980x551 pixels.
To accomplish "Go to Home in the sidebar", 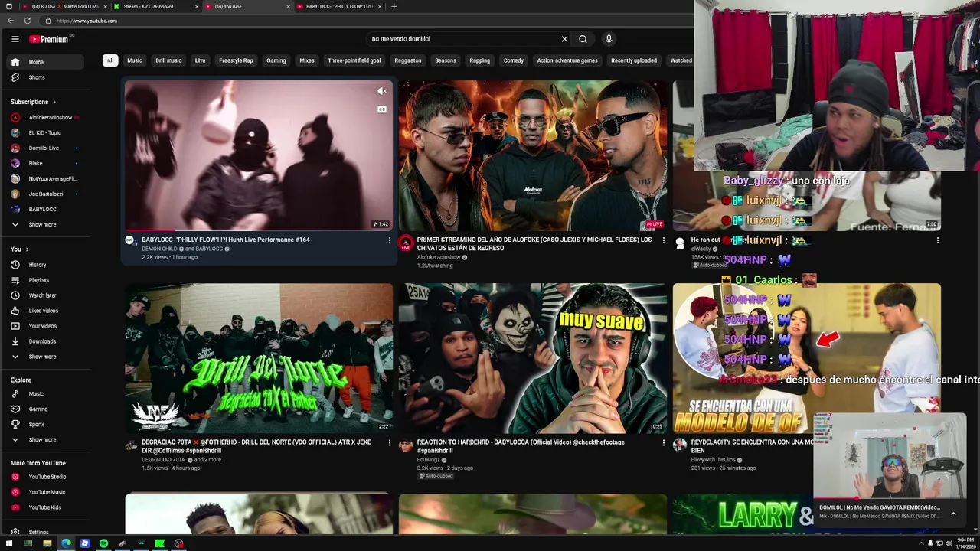I will click(x=45, y=62).
